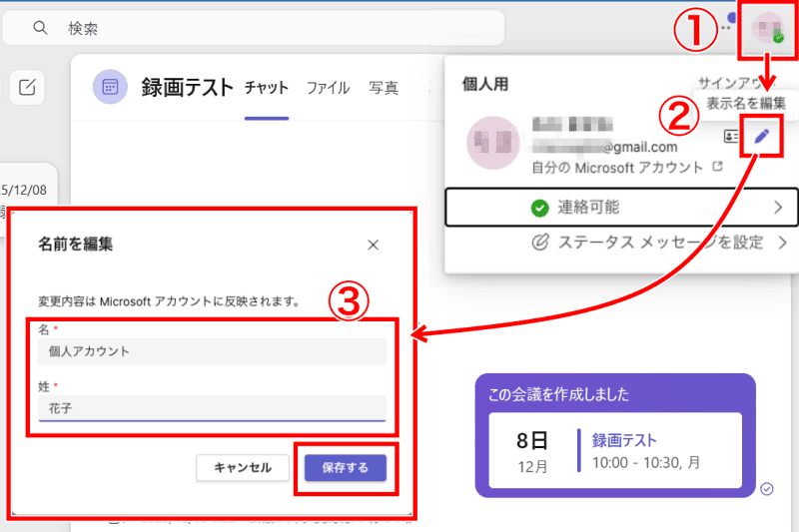Viewport: 799px width, 532px height.
Task: Expand the 連絡可能 status options
Action: [621, 208]
